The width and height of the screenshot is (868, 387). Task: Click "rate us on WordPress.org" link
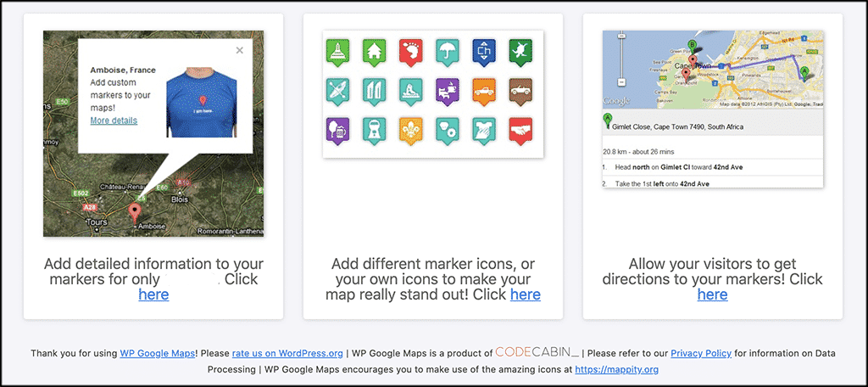click(x=287, y=353)
